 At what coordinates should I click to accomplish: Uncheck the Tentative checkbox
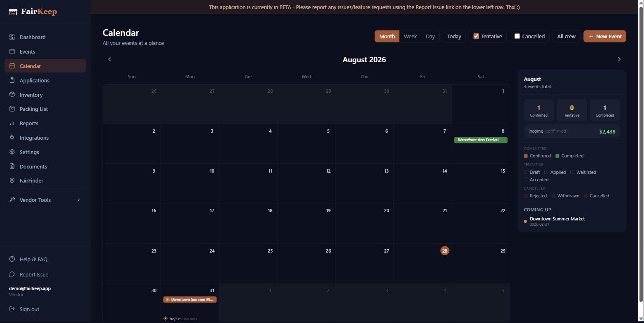pos(476,36)
